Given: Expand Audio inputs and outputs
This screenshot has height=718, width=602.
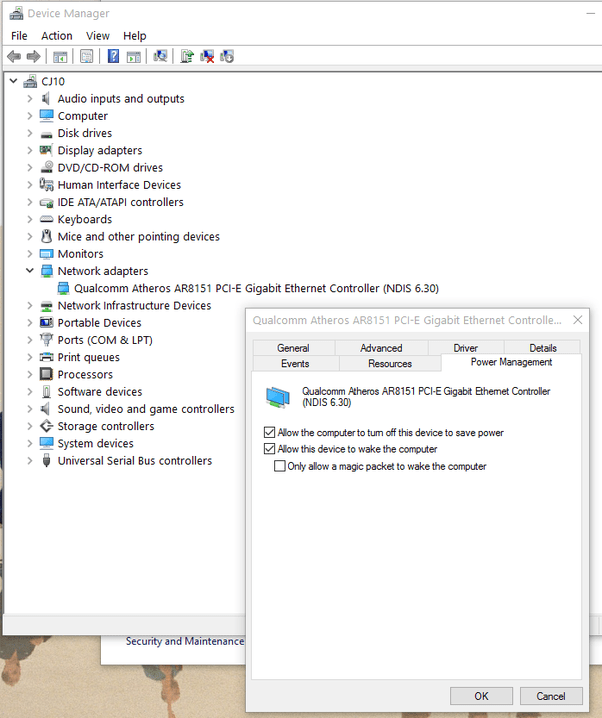Looking at the screenshot, I should pyautogui.click(x=30, y=98).
